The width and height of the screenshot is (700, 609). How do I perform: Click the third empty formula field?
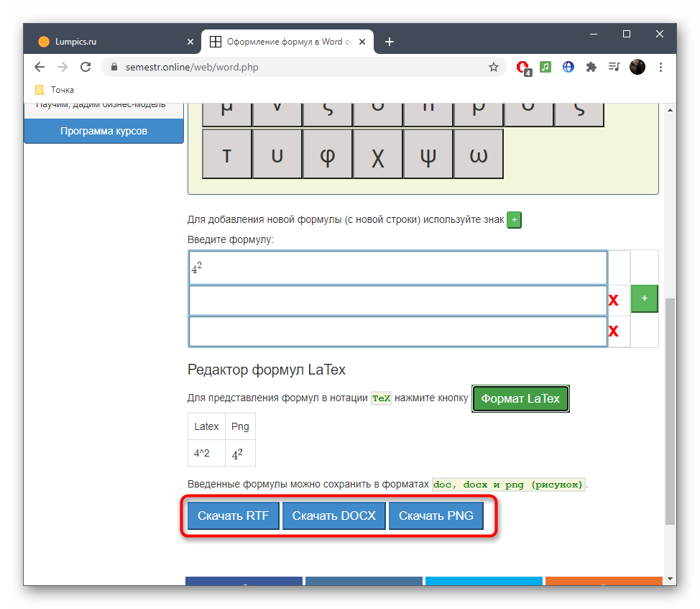point(397,331)
